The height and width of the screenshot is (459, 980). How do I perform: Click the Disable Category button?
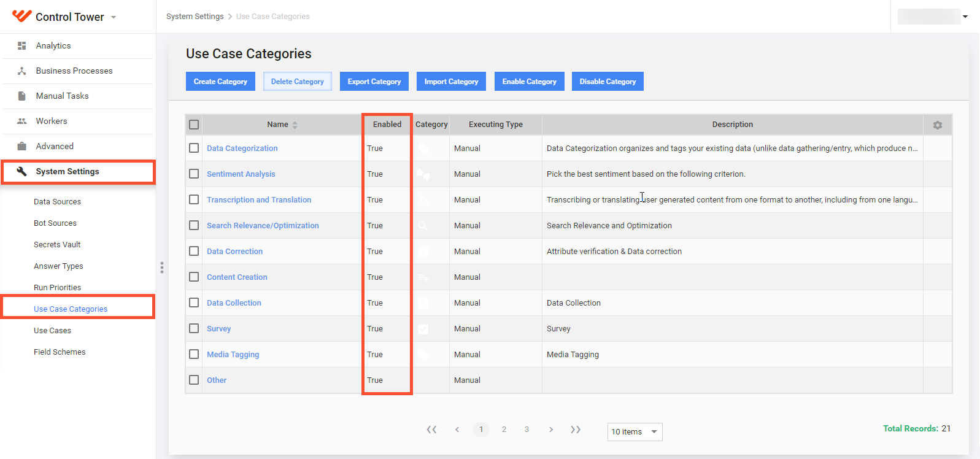tap(608, 82)
